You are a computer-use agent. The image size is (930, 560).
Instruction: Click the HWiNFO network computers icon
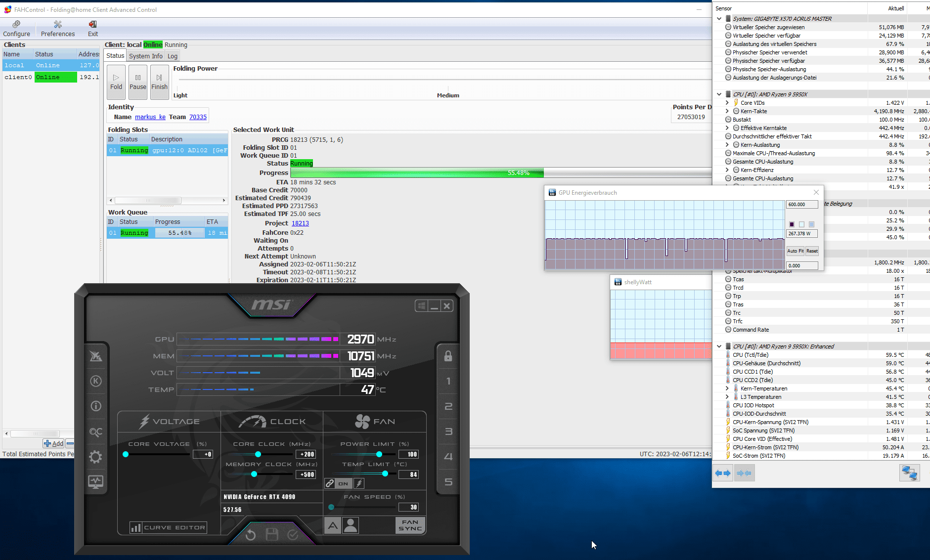910,474
